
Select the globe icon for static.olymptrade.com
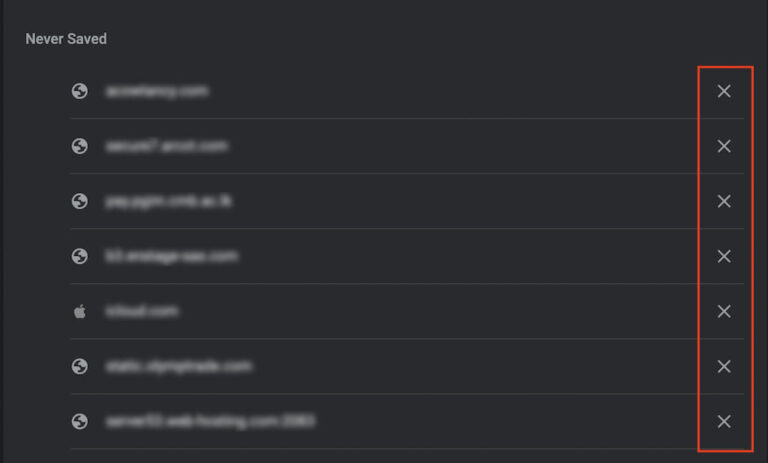(x=80, y=366)
